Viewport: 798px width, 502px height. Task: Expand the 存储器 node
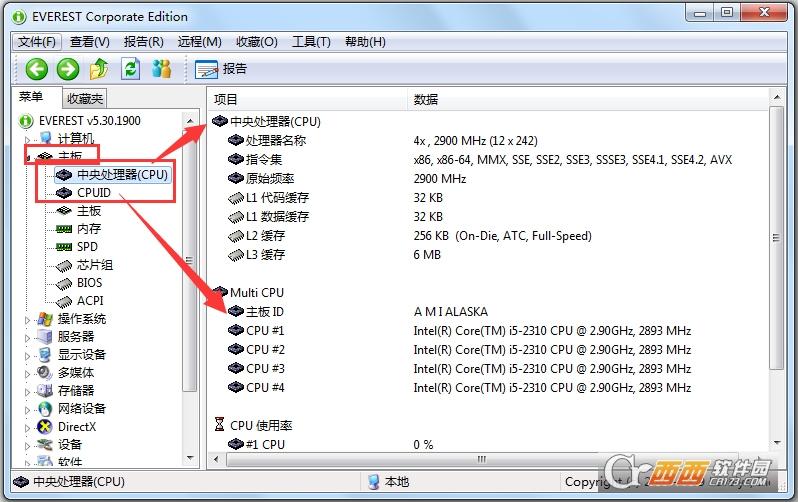pyautogui.click(x=27, y=392)
